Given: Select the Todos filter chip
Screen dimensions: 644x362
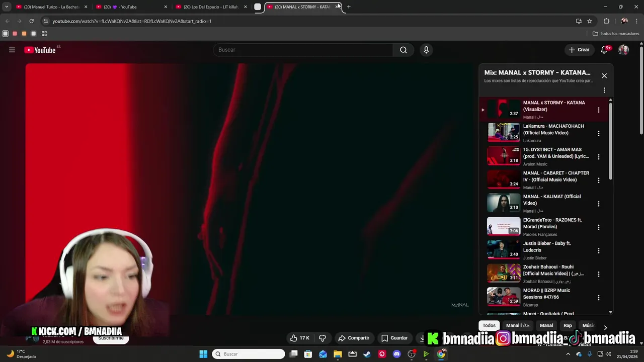Looking at the screenshot, I should (x=489, y=325).
